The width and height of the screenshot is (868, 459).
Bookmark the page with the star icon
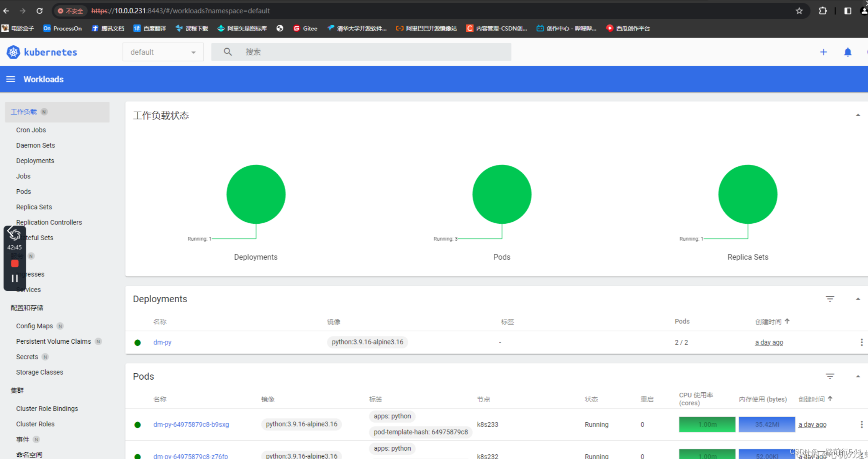click(x=799, y=11)
